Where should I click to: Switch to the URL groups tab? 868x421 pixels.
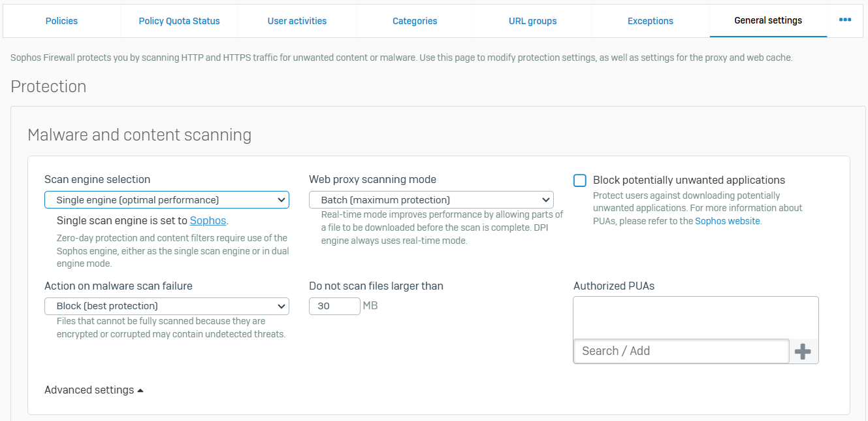532,21
